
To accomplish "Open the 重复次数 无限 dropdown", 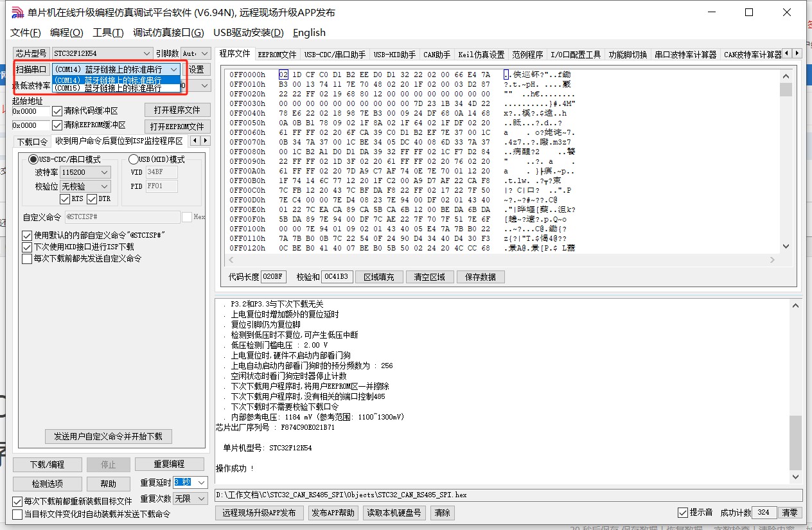I will point(191,498).
